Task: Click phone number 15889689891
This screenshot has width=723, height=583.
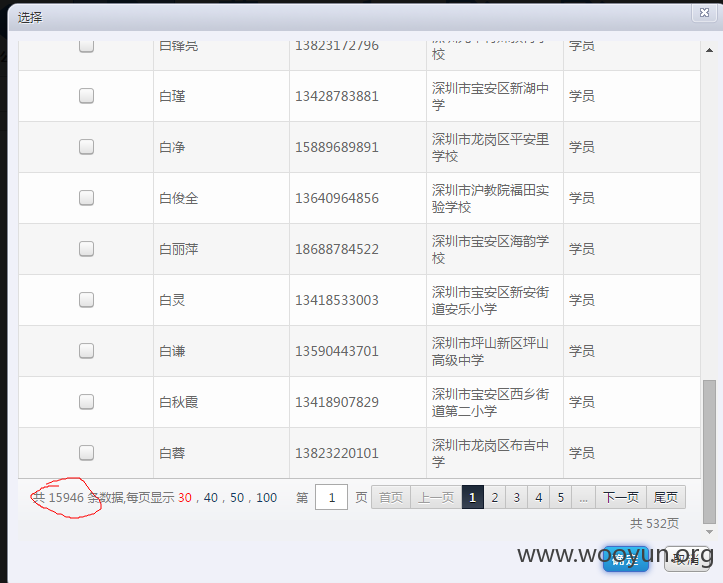Action: point(337,147)
